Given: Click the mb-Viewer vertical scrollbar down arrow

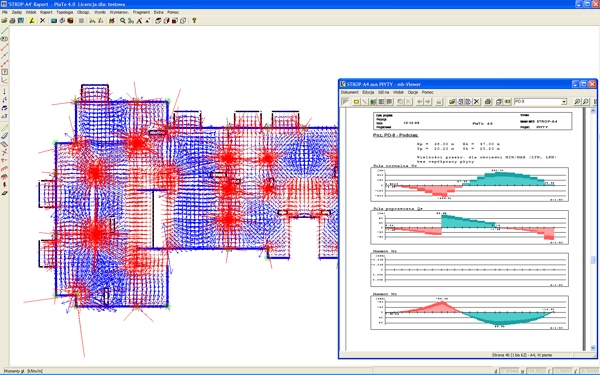Looking at the screenshot, I should (593, 348).
